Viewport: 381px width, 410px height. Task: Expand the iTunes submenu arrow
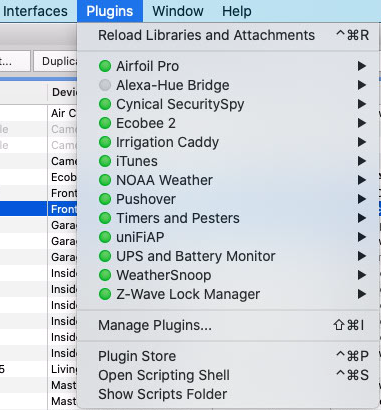(362, 161)
